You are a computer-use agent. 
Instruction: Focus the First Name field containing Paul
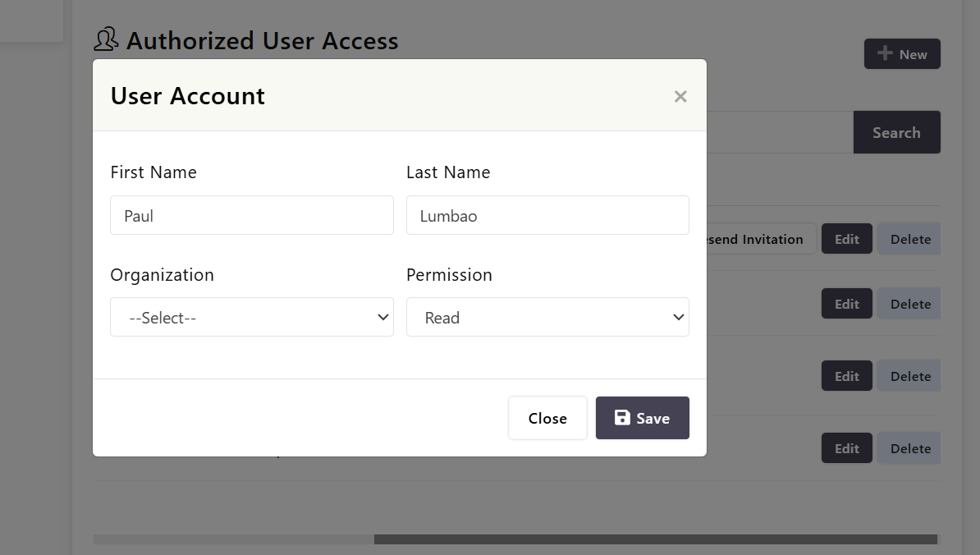[252, 215]
